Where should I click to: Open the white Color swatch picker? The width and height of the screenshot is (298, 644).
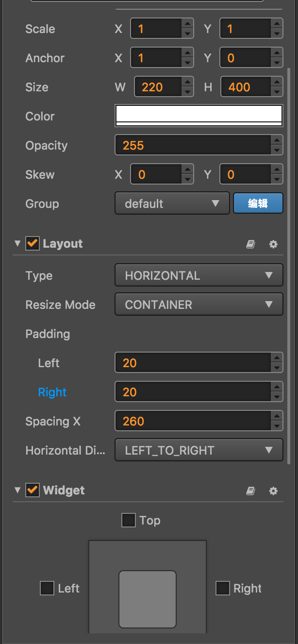(x=199, y=116)
